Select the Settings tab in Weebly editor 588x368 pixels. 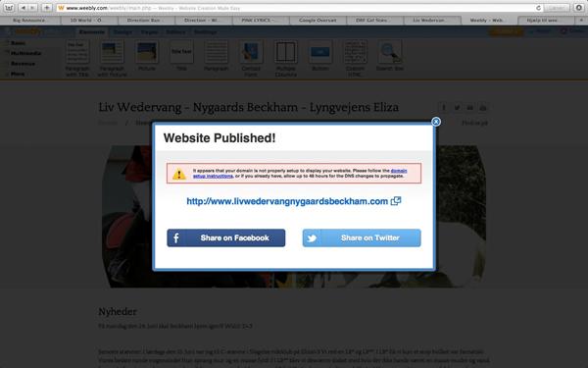click(x=205, y=32)
